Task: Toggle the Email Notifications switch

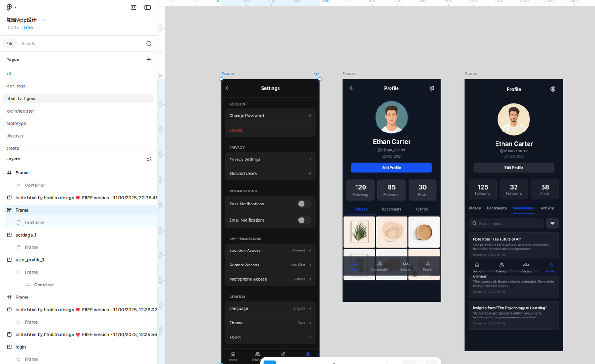Action: click(304, 220)
